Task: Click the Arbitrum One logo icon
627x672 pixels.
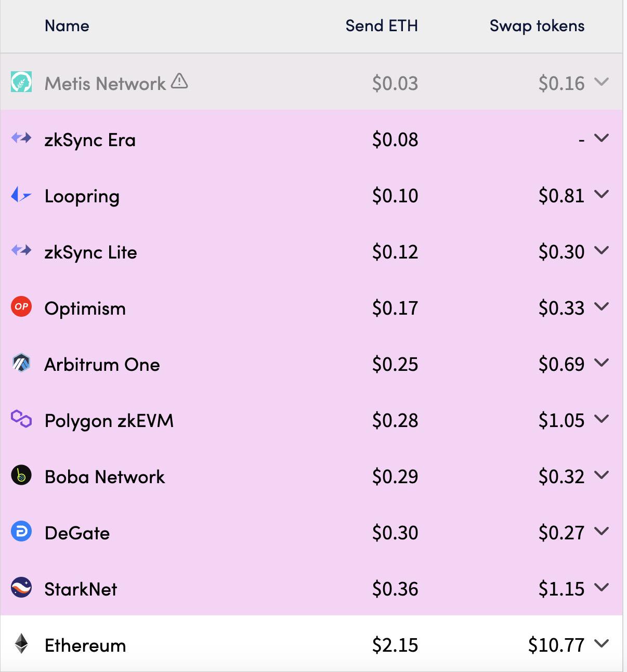Action: [21, 363]
